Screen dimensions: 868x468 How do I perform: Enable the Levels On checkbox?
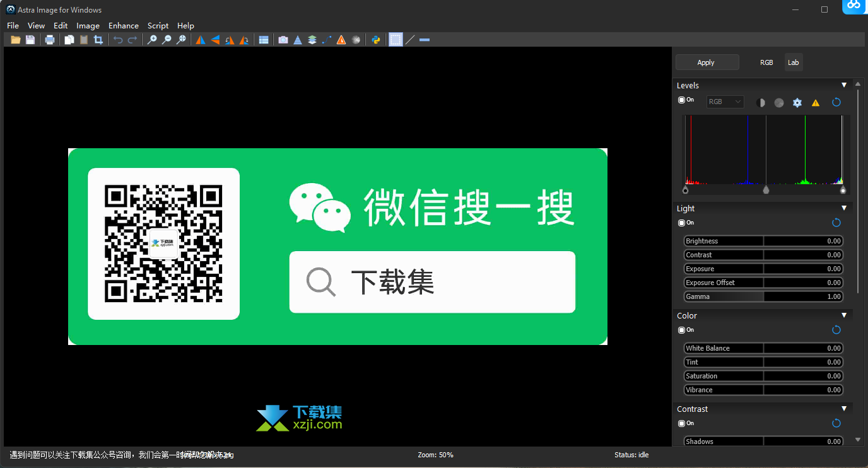[681, 100]
